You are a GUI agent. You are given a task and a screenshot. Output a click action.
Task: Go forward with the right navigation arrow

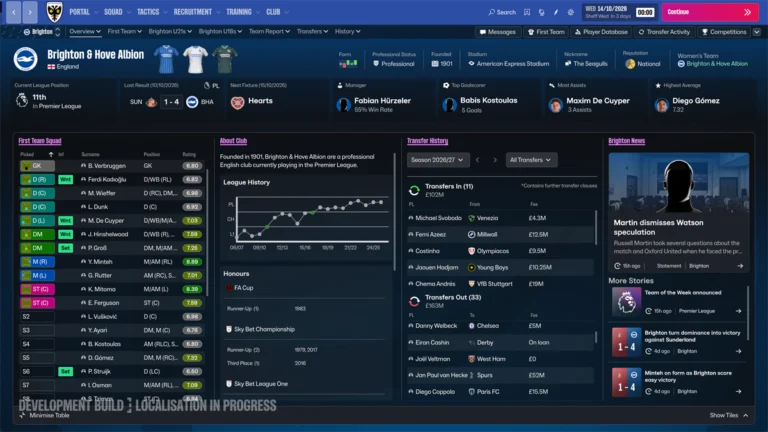pos(30,12)
